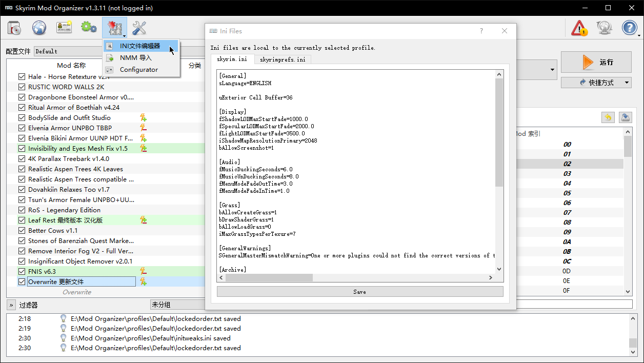Open the problems warning triangle icon
This screenshot has height=363, width=644.
pyautogui.click(x=579, y=28)
